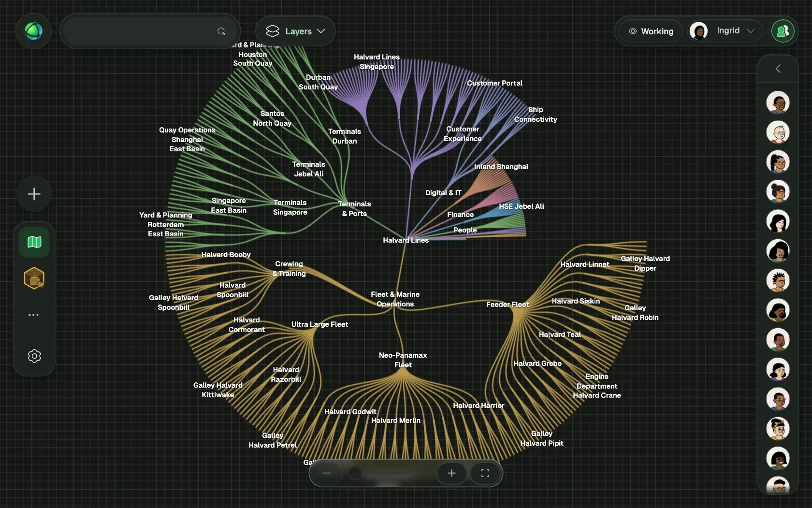This screenshot has width=812, height=508.
Task: Select the 'Singapore East Basin' node
Action: coord(229,205)
